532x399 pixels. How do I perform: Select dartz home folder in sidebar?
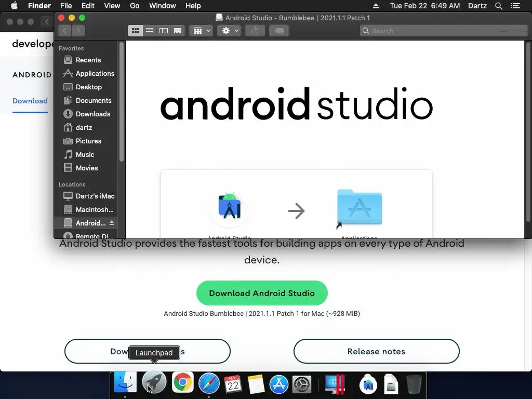pyautogui.click(x=86, y=128)
